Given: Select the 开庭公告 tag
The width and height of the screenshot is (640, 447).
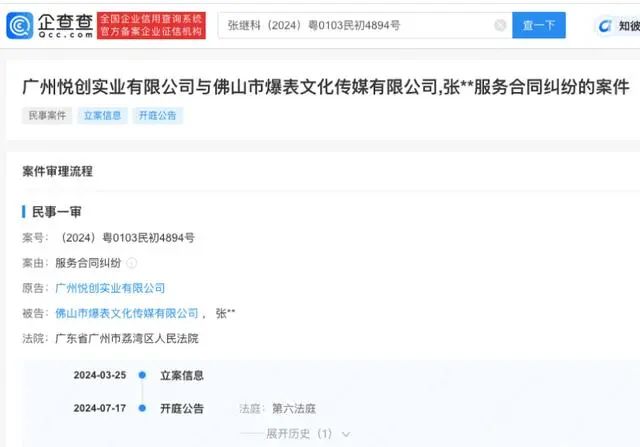Looking at the screenshot, I should pyautogui.click(x=158, y=116).
